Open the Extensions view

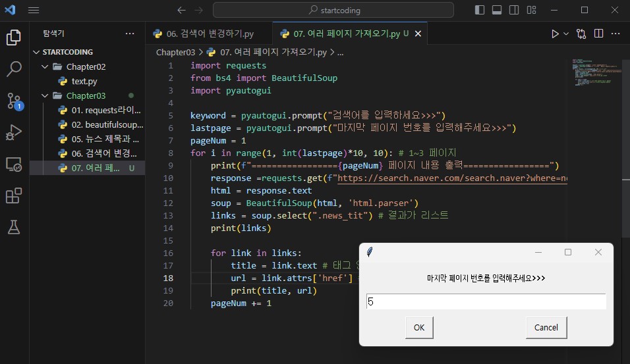click(x=14, y=196)
